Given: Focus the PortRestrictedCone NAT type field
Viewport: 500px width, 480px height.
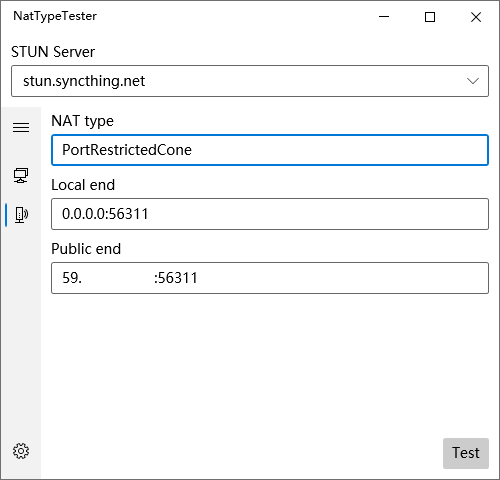Looking at the screenshot, I should pos(270,150).
